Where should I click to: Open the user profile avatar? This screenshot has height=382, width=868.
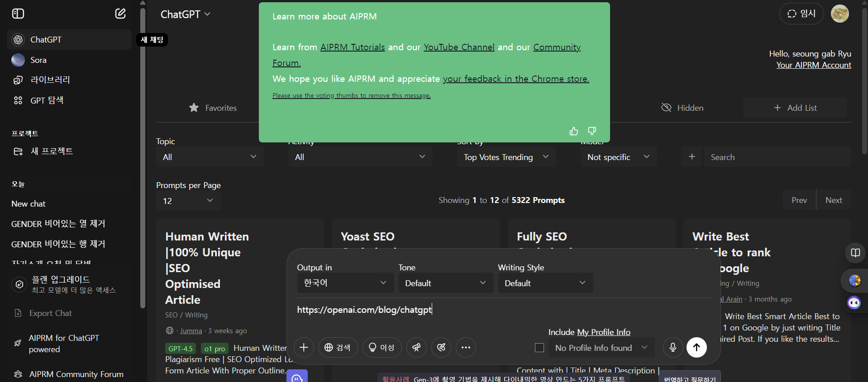pos(840,14)
